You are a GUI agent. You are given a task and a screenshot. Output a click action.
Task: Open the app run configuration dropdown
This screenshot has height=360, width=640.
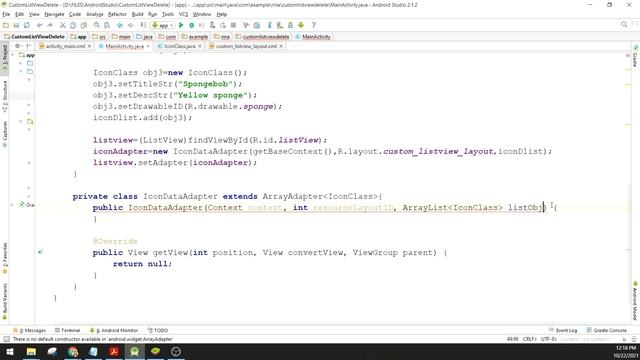coord(163,25)
